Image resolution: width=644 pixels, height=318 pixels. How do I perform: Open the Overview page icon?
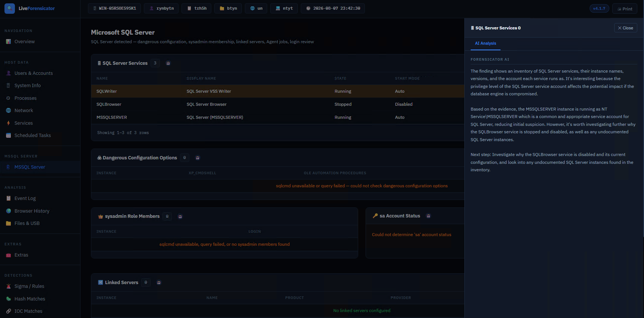click(8, 42)
